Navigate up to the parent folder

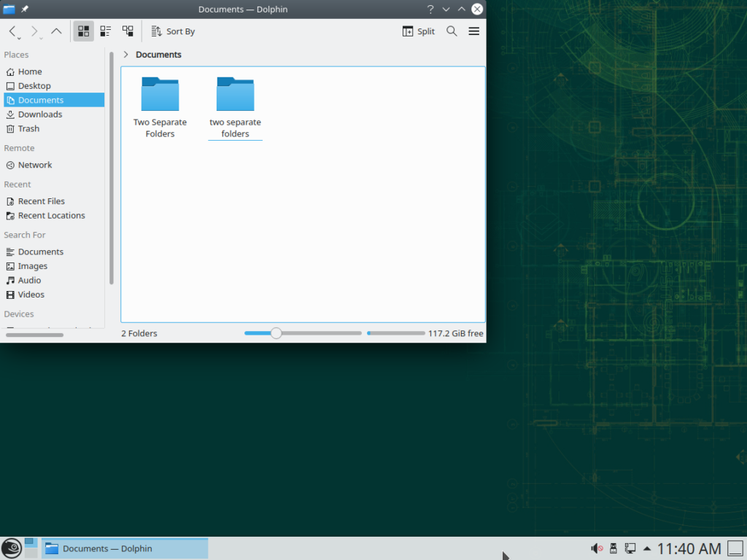56,31
